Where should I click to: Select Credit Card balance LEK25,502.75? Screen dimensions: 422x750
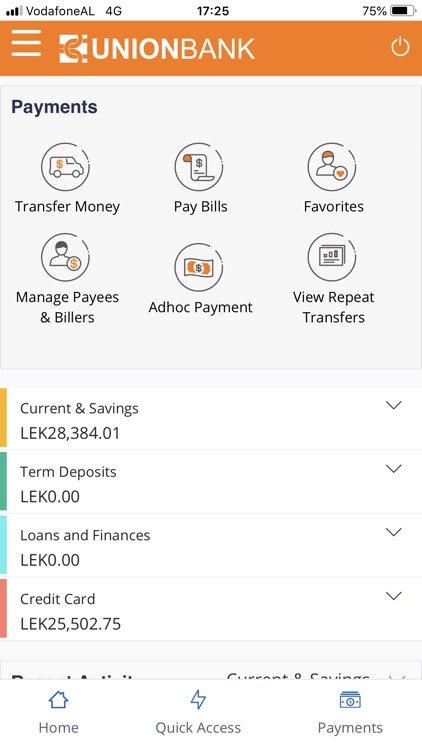[x=70, y=624]
